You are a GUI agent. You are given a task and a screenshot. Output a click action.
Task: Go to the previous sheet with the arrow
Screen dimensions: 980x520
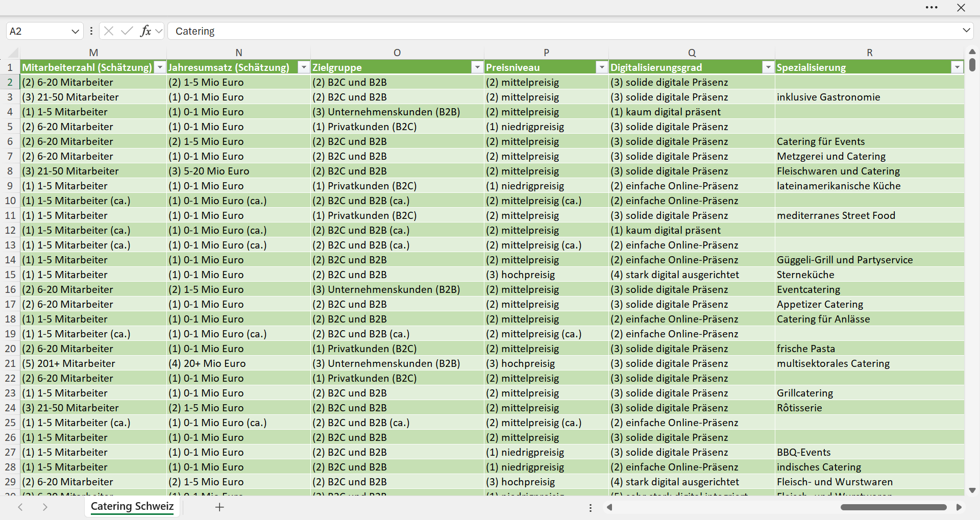pos(20,507)
